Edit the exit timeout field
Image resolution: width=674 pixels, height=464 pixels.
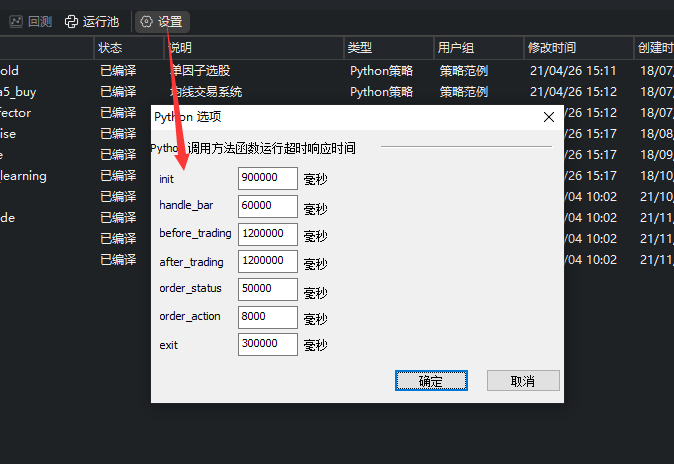(268, 344)
